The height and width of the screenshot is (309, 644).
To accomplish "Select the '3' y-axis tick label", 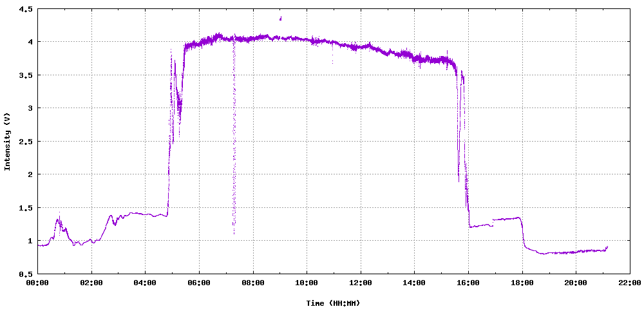I will coord(30,108).
